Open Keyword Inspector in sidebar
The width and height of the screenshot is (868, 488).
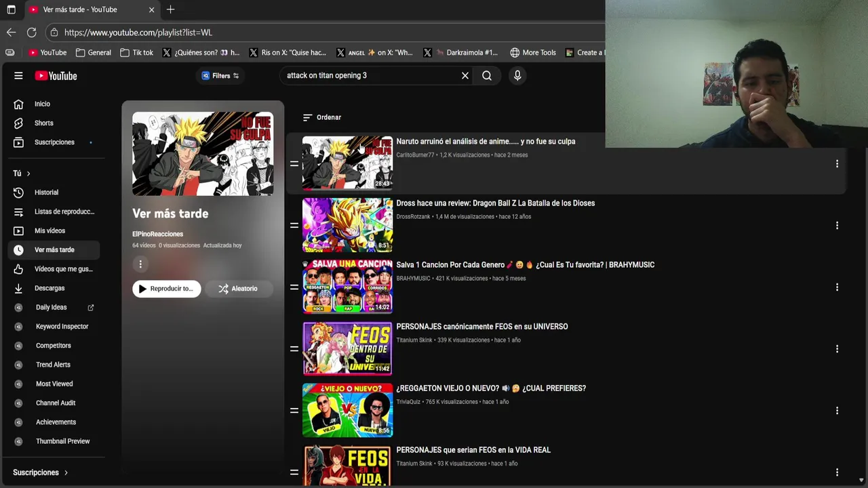[x=54, y=327]
